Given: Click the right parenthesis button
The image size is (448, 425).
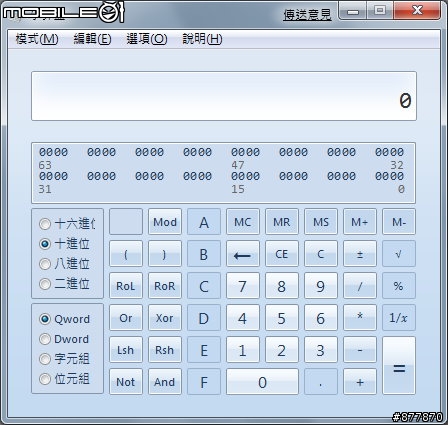Looking at the screenshot, I should [165, 254].
